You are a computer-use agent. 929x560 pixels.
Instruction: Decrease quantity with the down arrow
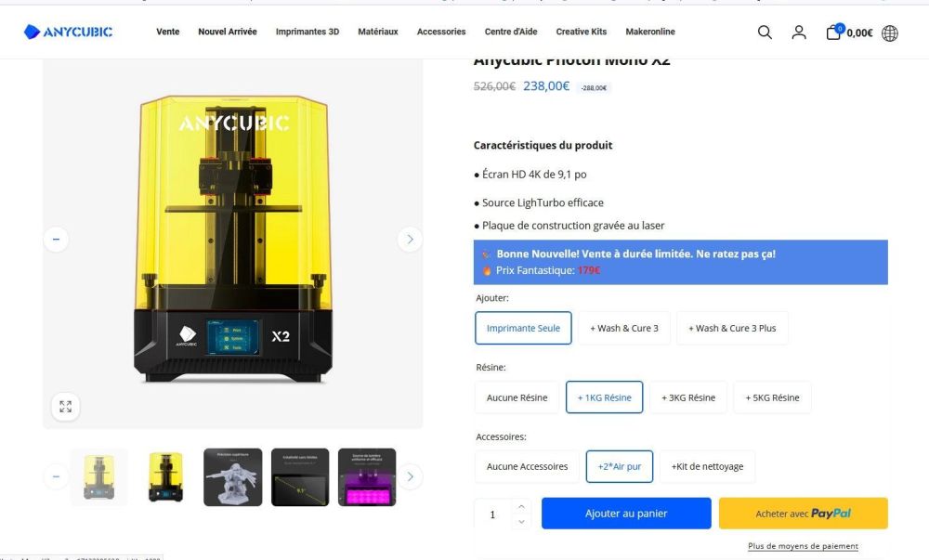pyautogui.click(x=521, y=522)
